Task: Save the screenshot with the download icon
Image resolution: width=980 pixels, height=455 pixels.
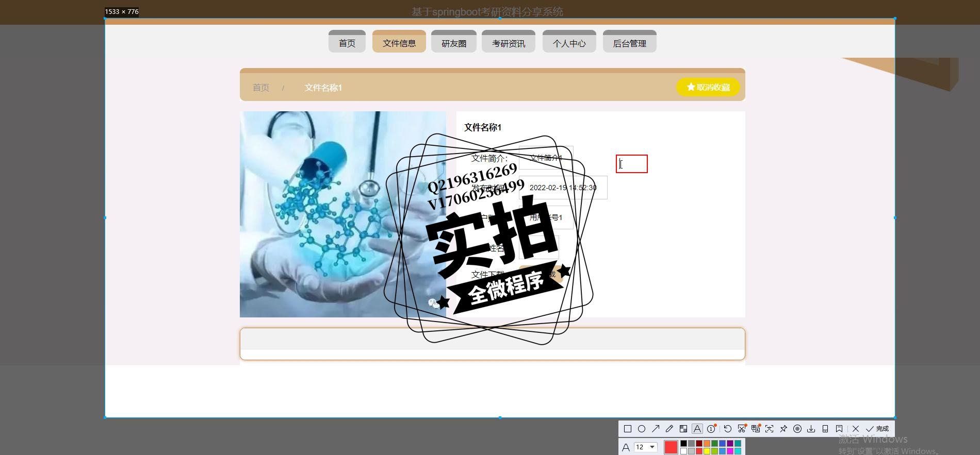Action: (x=811, y=429)
